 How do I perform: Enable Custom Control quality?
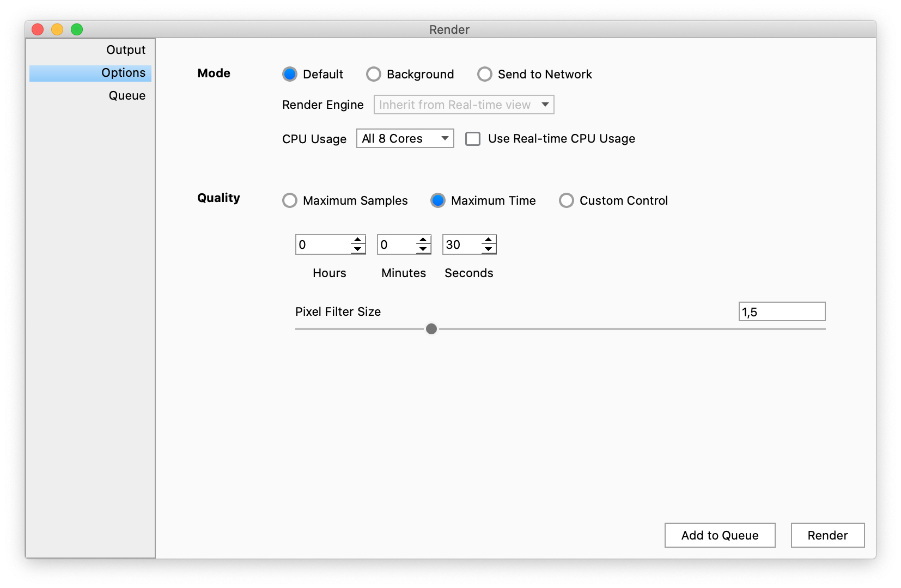click(567, 200)
